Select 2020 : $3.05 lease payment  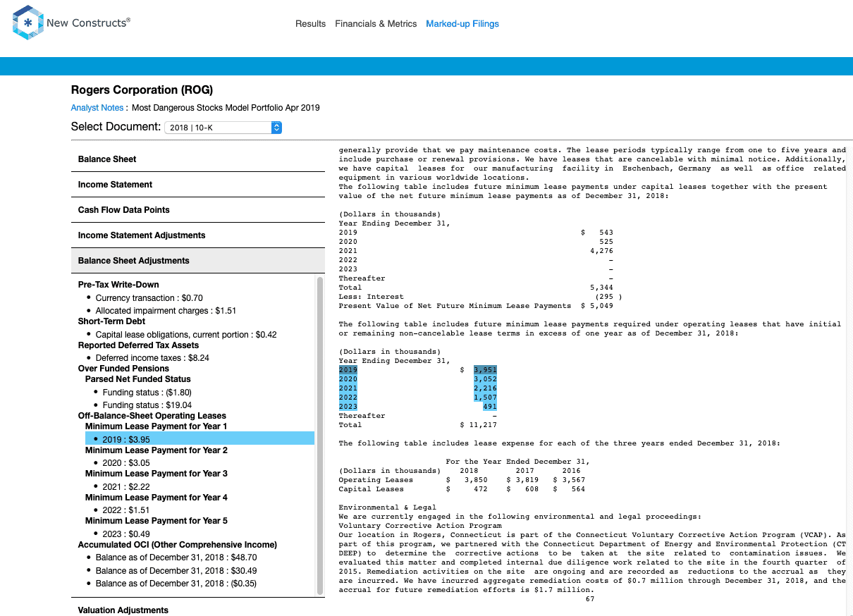(126, 463)
